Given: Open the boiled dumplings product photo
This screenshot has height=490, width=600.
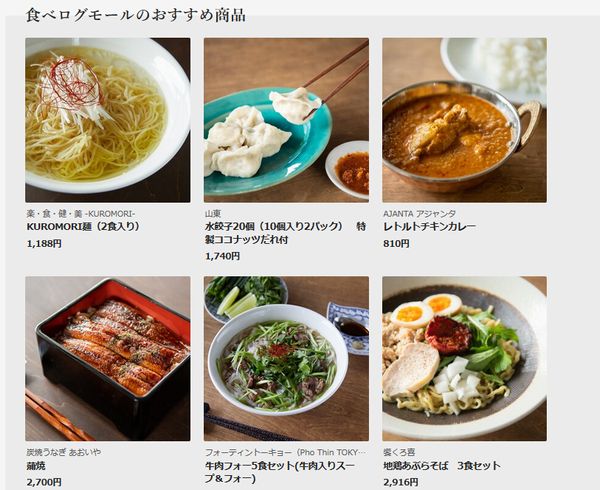Looking at the screenshot, I should click(286, 120).
